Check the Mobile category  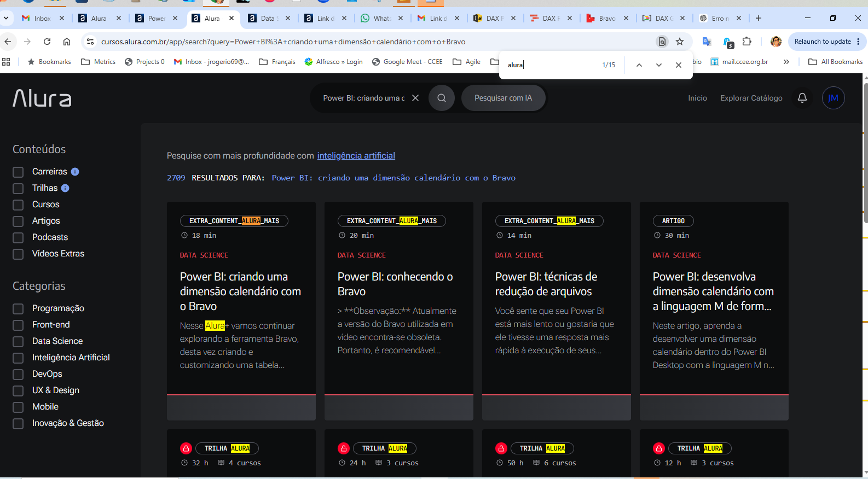coord(18,407)
